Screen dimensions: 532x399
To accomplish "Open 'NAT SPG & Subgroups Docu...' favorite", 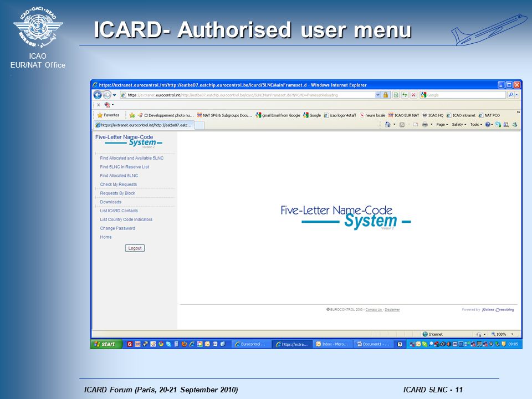I will [x=224, y=115].
